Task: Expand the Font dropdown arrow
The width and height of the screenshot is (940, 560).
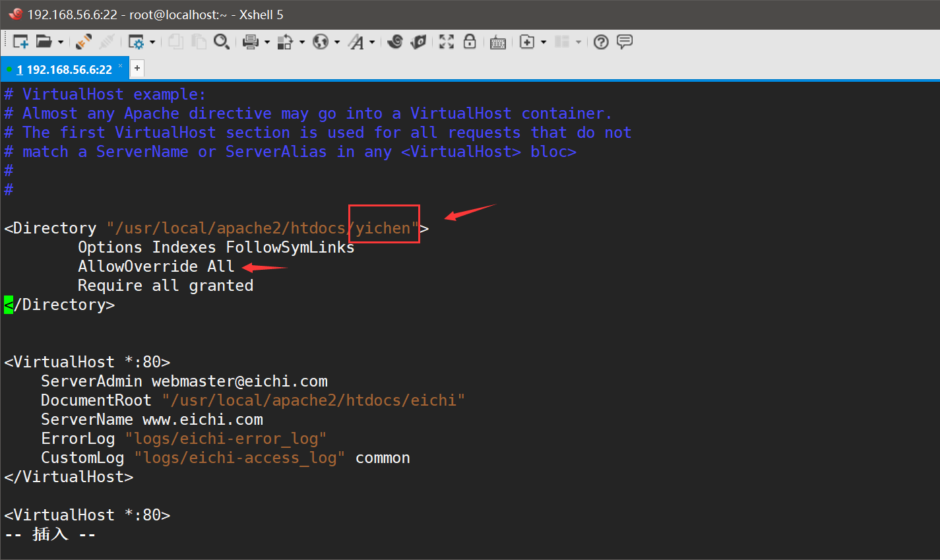Action: click(x=372, y=42)
